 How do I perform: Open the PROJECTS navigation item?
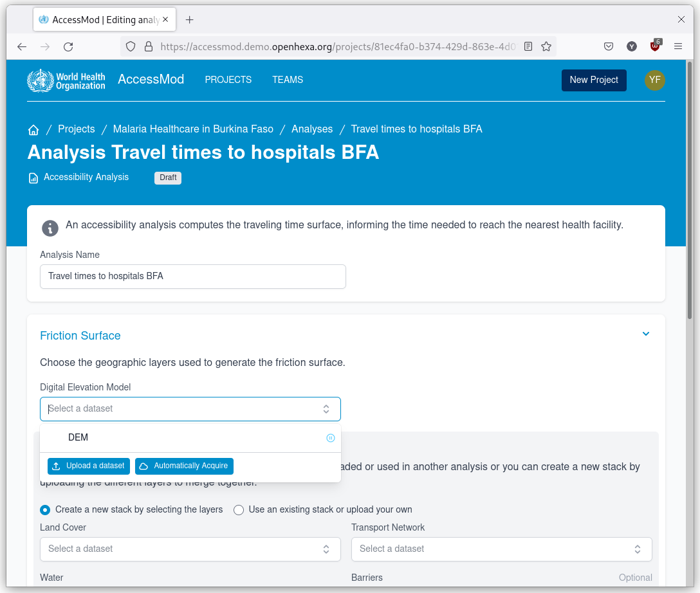click(228, 80)
